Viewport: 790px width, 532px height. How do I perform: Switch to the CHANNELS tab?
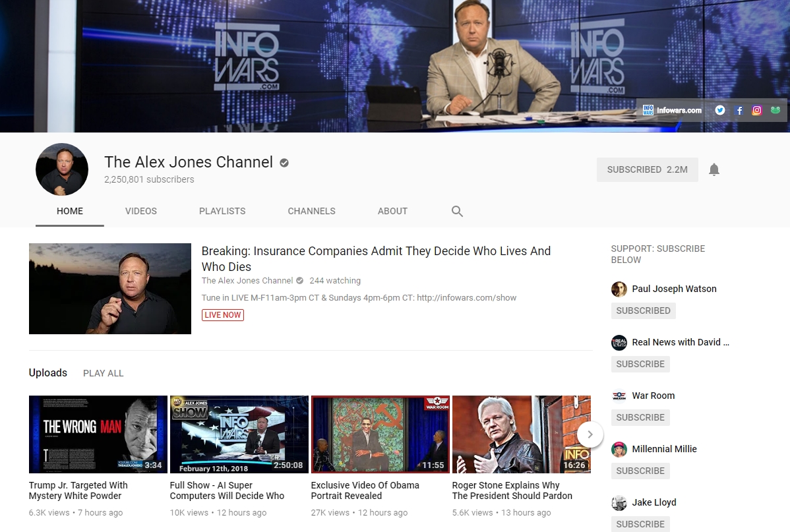(311, 211)
